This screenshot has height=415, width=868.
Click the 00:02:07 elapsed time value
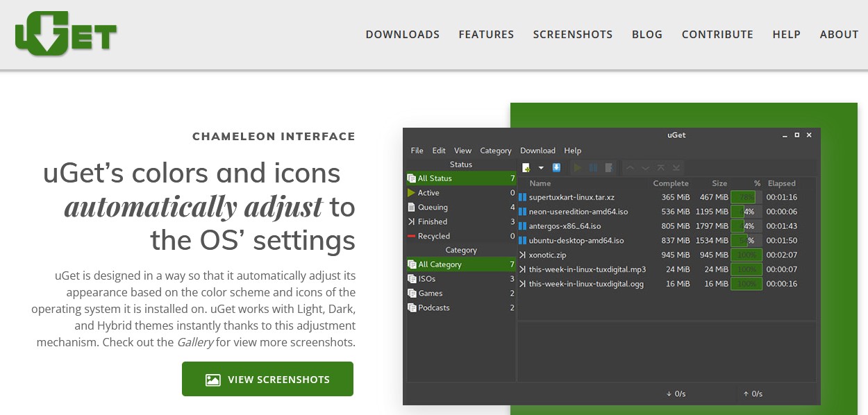pos(782,255)
